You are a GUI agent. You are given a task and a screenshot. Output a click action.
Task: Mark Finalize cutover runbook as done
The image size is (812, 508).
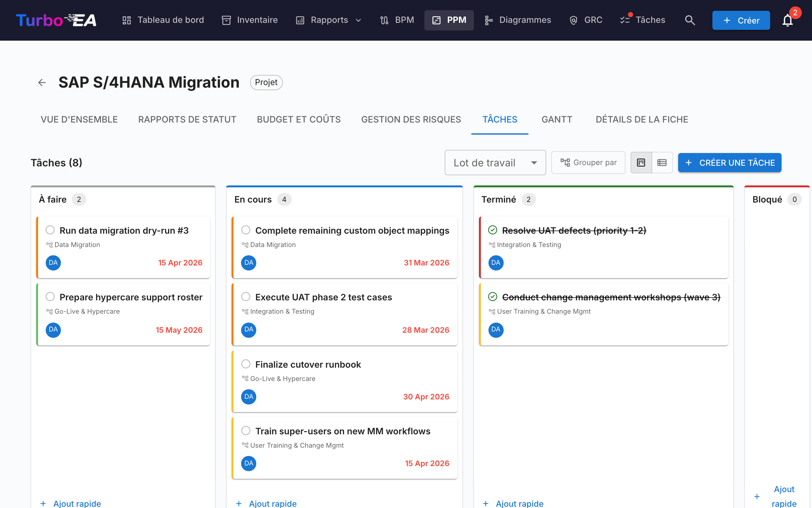coord(246,364)
